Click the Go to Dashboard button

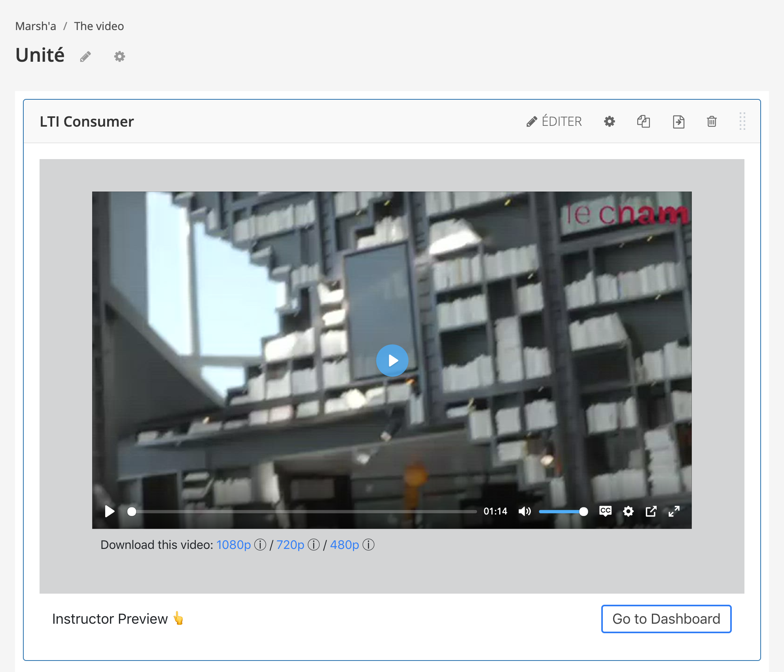[x=666, y=619]
